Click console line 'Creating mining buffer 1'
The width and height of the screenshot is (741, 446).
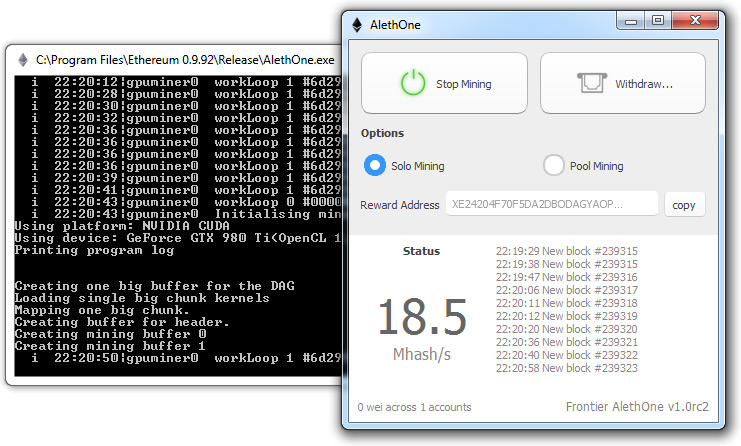point(110,346)
